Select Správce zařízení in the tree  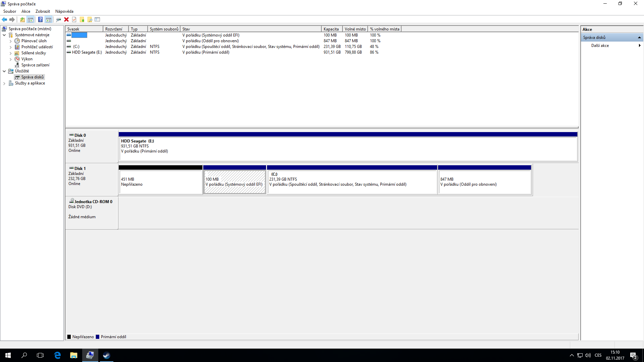tap(35, 65)
